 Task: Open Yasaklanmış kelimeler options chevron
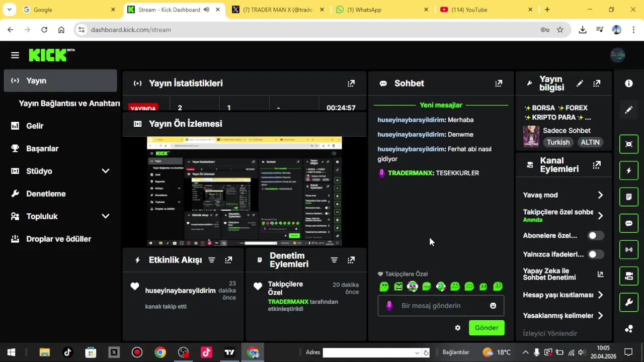(x=600, y=316)
